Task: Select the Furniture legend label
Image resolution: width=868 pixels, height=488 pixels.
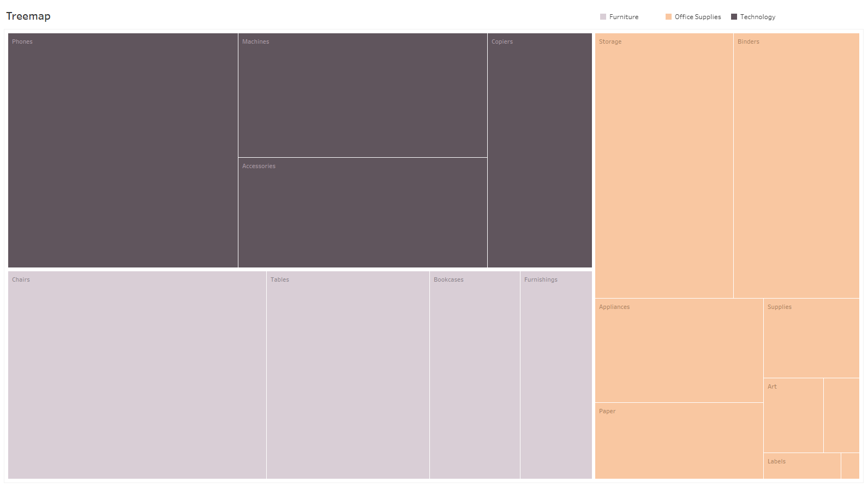Action: click(x=624, y=17)
